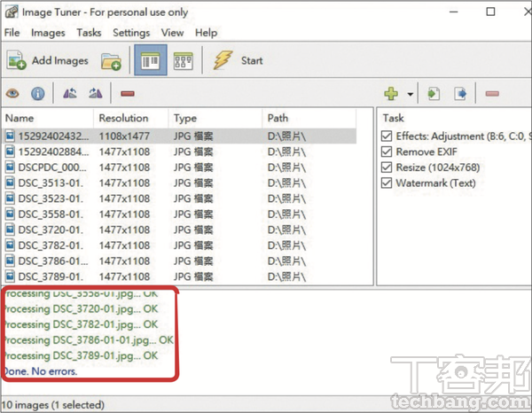This screenshot has width=532, height=413.
Task: Click the green plus add task icon
Action: 391,93
